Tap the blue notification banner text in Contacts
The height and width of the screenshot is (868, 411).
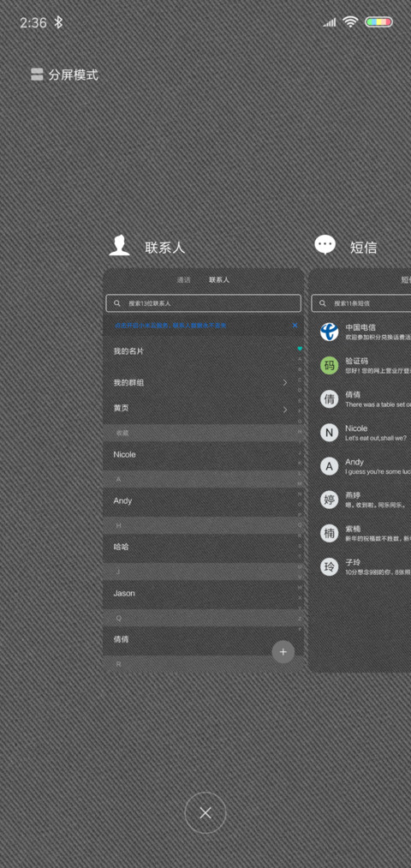point(170,326)
